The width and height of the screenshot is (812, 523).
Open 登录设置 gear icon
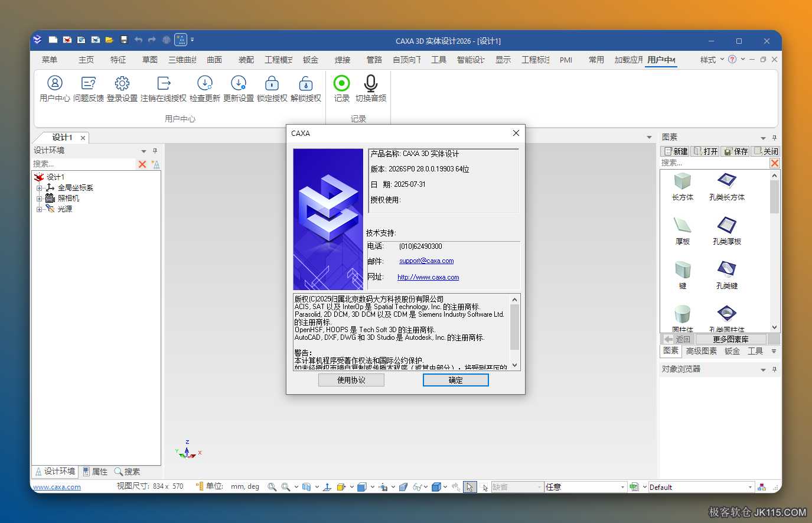click(122, 89)
